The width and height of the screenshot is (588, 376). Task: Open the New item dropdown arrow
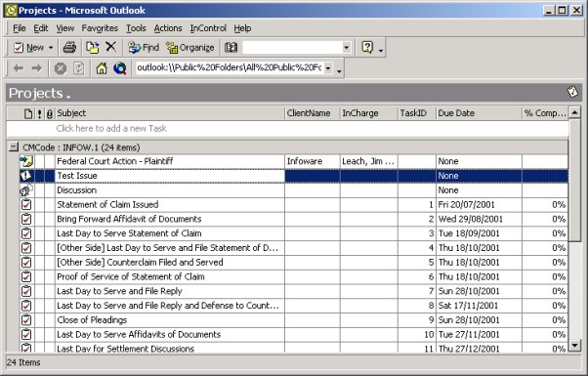point(51,48)
